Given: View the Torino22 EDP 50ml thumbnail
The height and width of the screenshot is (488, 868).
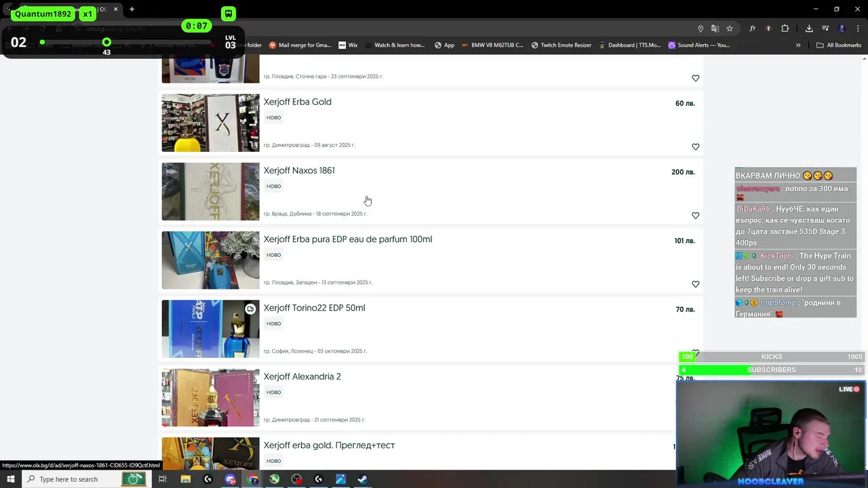Looking at the screenshot, I should point(210,329).
